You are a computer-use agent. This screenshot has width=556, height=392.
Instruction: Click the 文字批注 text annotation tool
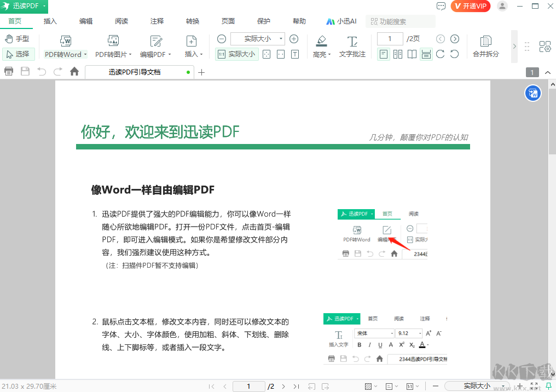click(352, 41)
